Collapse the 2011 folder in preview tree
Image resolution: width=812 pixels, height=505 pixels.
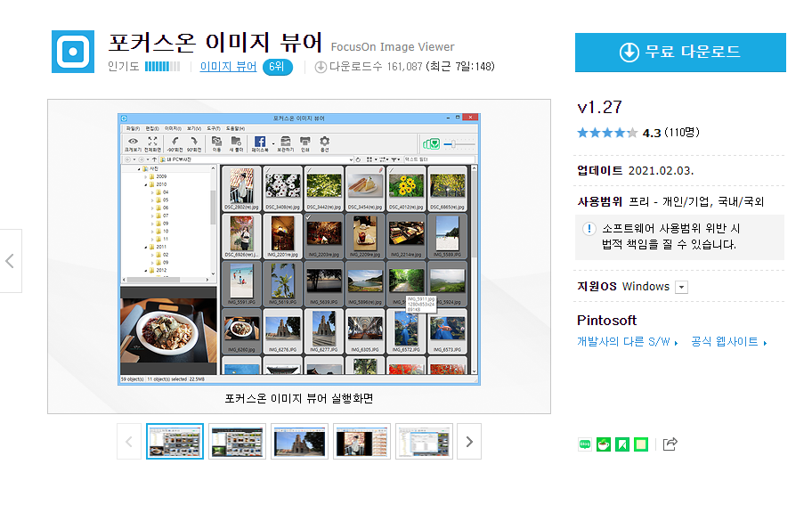click(145, 247)
